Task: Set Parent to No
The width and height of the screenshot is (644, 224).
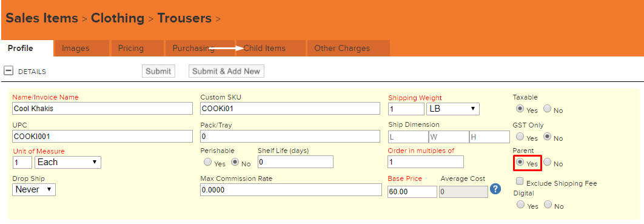Action: 548,162
